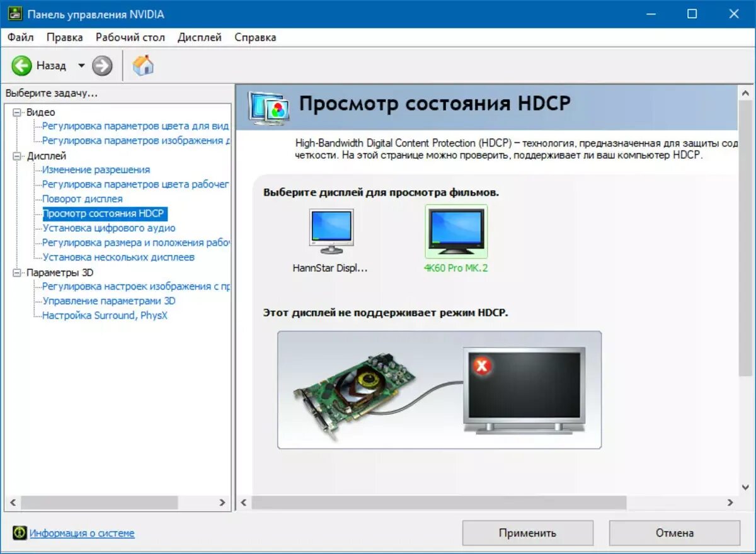Click the 4K60 Pro MK.2 label text
Viewport: 756px width, 554px height.
coord(455,268)
